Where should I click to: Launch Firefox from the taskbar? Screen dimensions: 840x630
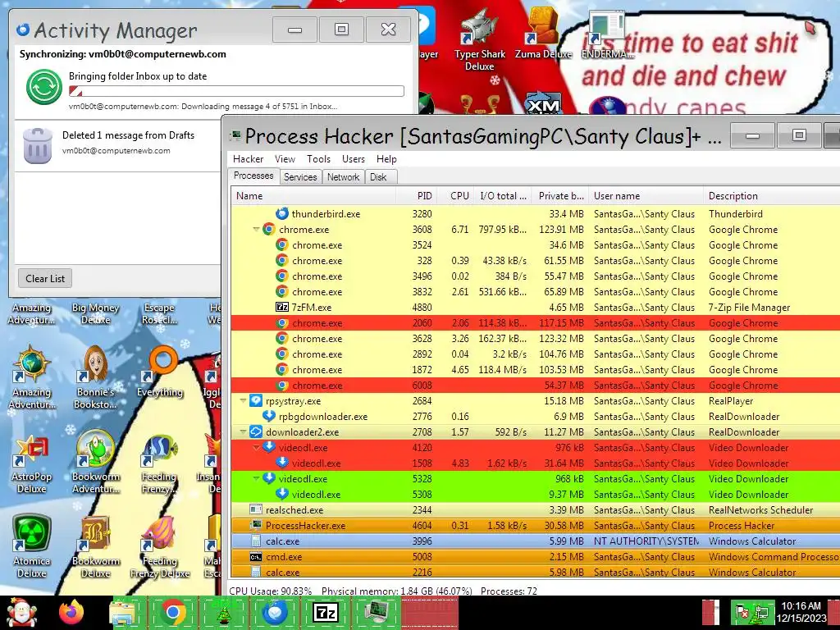(x=71, y=612)
